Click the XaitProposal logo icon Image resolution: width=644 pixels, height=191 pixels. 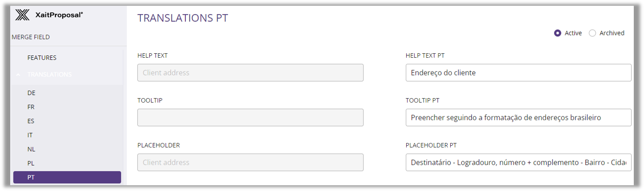[22, 15]
